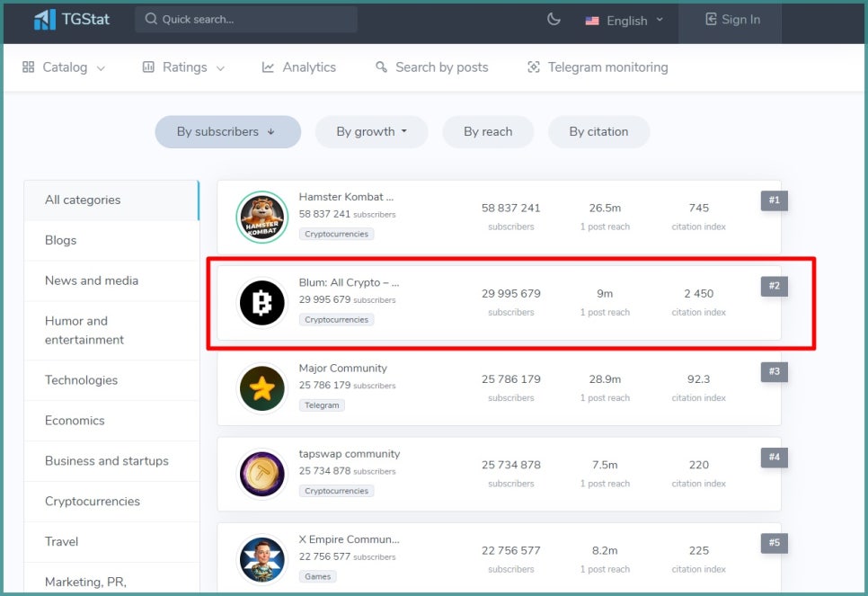Viewport: 868px width, 596px height.
Task: Select the Travel category
Action: click(111, 542)
